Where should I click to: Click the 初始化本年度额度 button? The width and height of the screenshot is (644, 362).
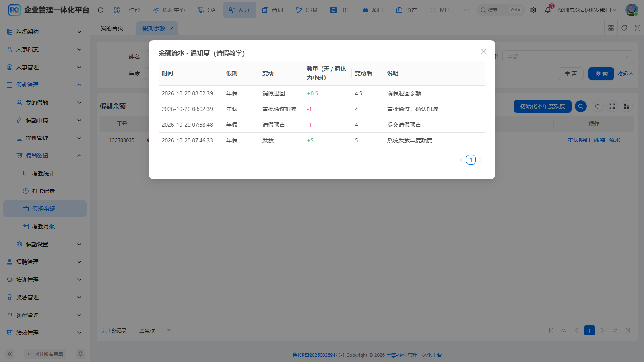point(542,106)
